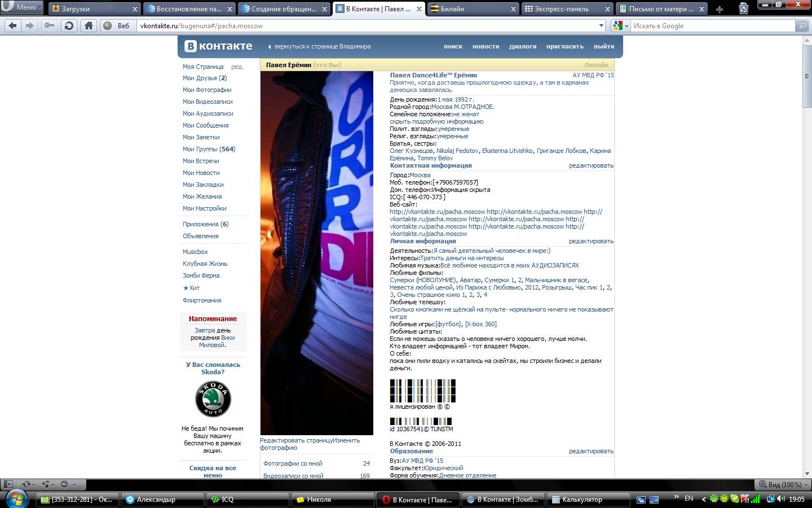The image size is (812, 508).
Task: Open Зомби Ферма app link
Action: coord(201,275)
